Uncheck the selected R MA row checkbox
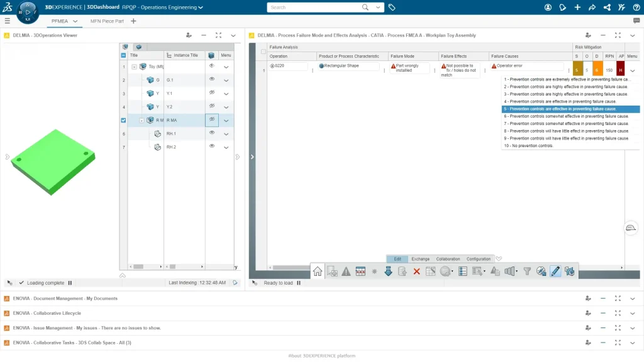The height and width of the screenshot is (362, 644). pos(123,120)
